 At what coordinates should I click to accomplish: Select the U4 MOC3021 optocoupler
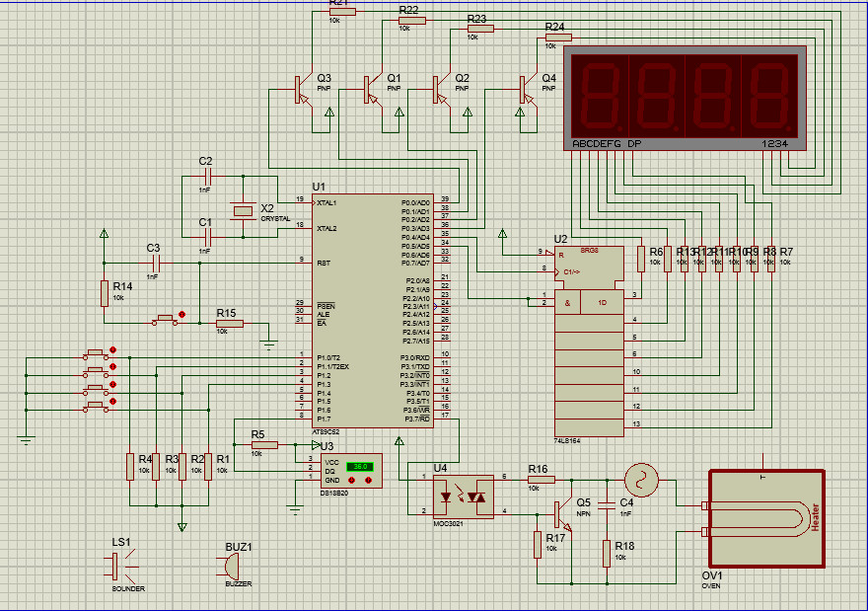[x=463, y=496]
